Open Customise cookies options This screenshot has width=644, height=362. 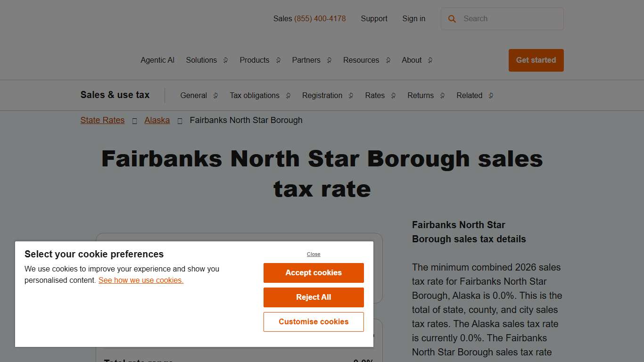[313, 322]
